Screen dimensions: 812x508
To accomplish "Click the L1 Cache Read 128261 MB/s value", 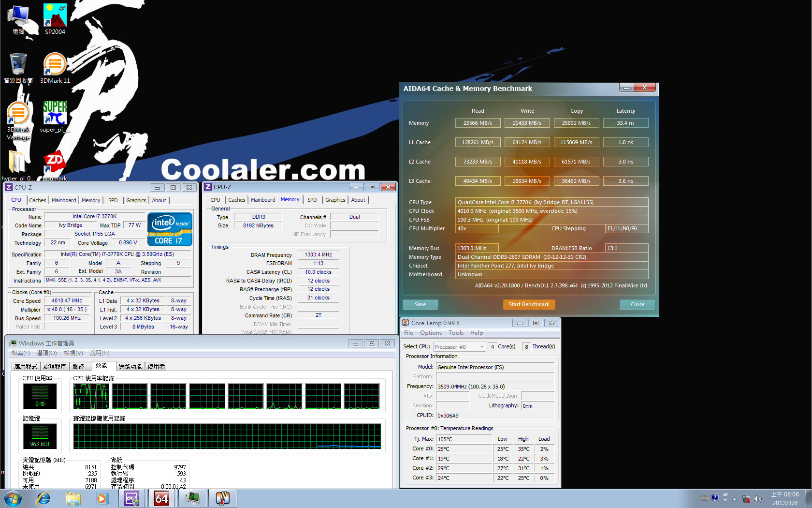I will [478, 142].
